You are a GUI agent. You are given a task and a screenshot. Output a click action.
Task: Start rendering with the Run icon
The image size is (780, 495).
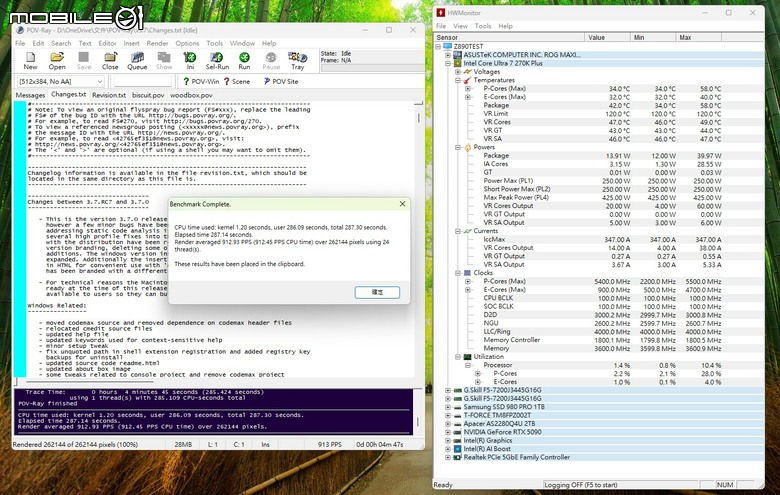(x=244, y=61)
